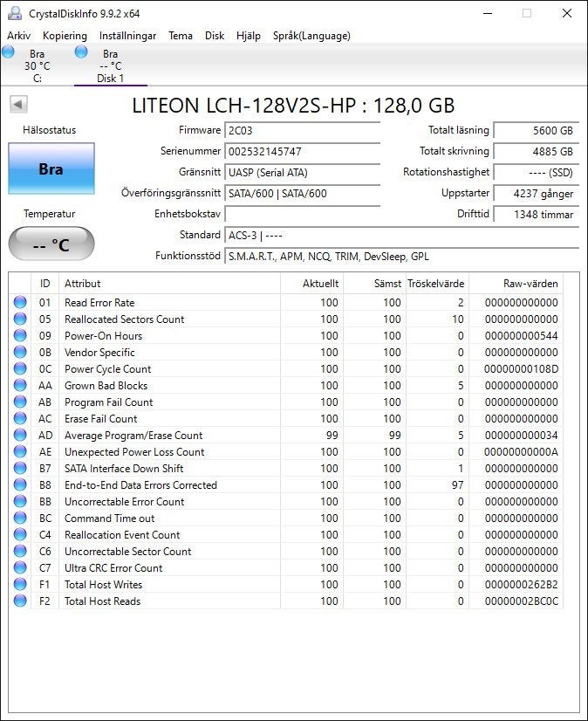
Task: Click the disk title LITEON LCH-128V2S-HP
Action: point(293,106)
